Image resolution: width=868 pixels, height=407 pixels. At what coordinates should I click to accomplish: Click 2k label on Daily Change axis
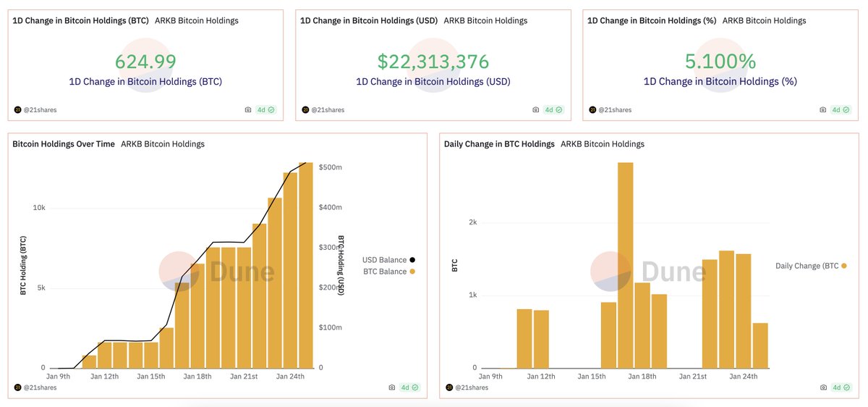tap(472, 222)
